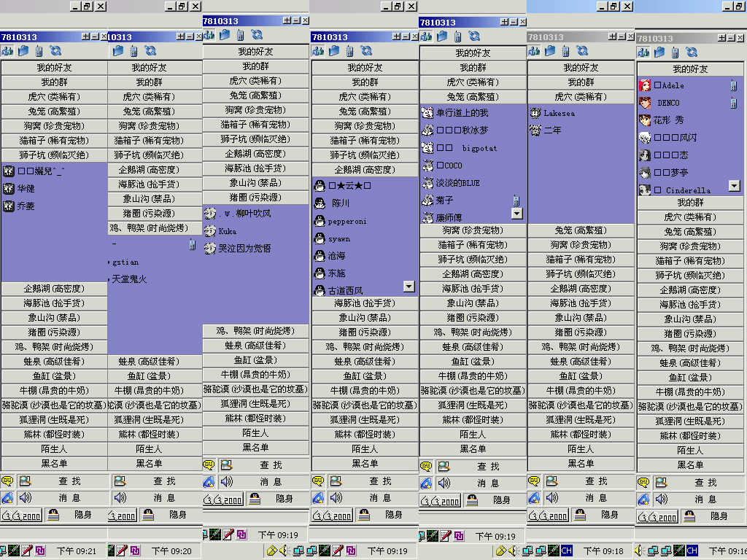
Task: Collapse the 猪圈 group directly above 柳叶吹风
Action: pyautogui.click(x=255, y=198)
